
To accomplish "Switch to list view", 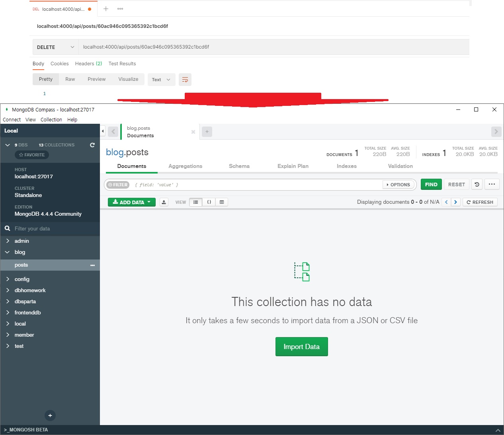I will 195,202.
